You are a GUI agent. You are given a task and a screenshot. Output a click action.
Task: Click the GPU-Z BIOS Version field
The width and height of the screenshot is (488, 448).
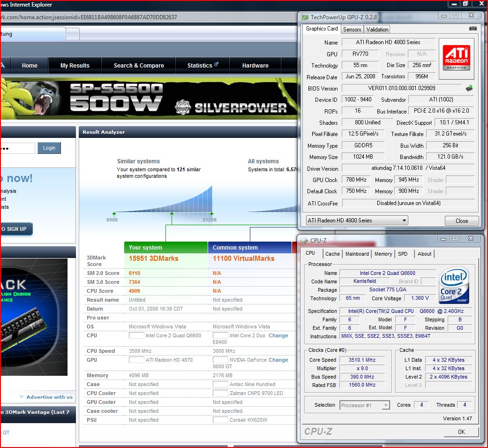point(401,88)
